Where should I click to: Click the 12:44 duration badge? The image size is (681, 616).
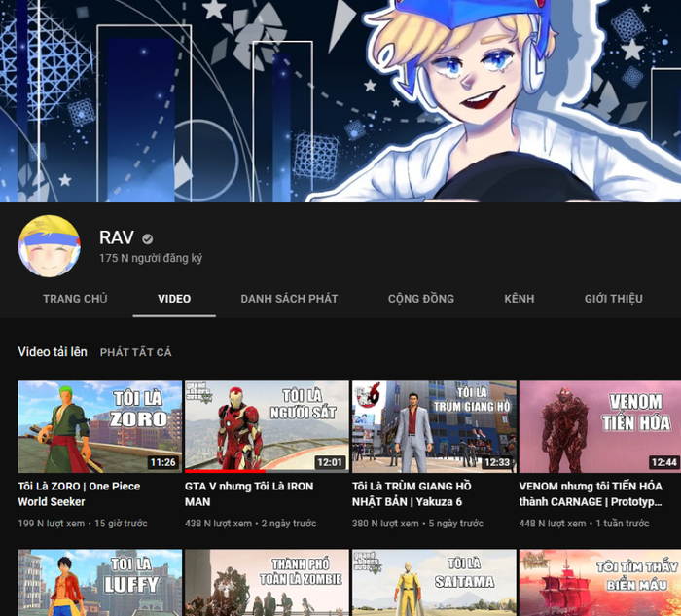pyautogui.click(x=664, y=462)
